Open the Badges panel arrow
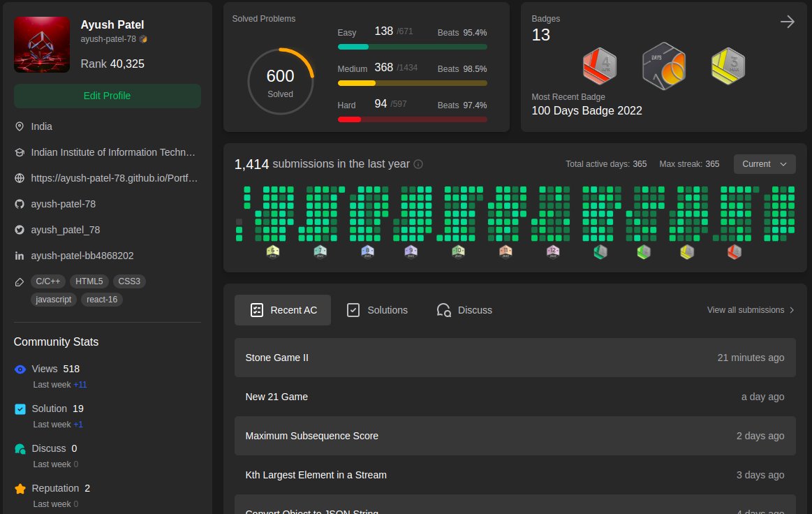812x514 pixels. tap(787, 22)
